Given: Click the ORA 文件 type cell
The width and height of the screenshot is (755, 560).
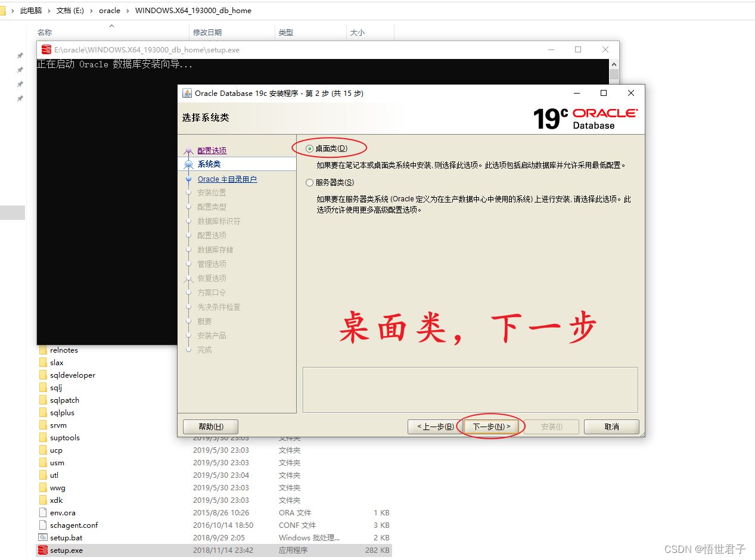Looking at the screenshot, I should pos(295,513).
